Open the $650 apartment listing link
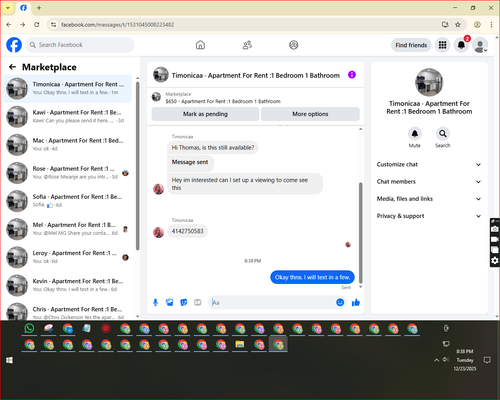The height and width of the screenshot is (400, 500). tap(223, 101)
